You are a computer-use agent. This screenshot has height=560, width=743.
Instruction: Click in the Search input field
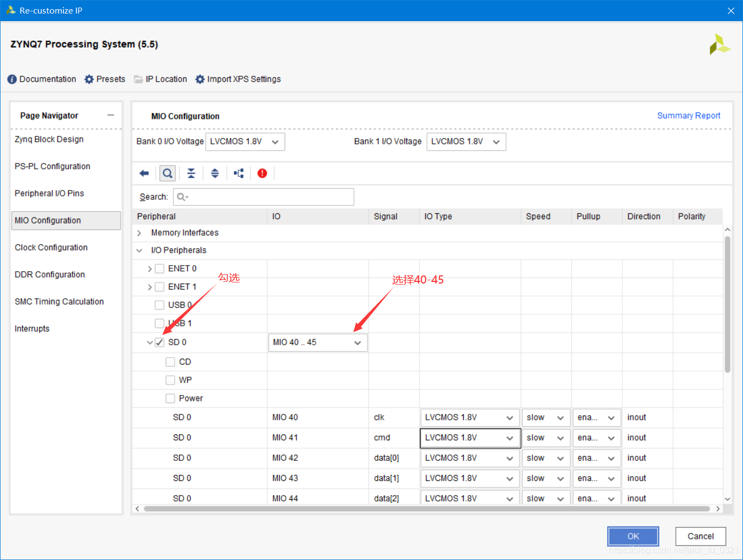pos(264,197)
